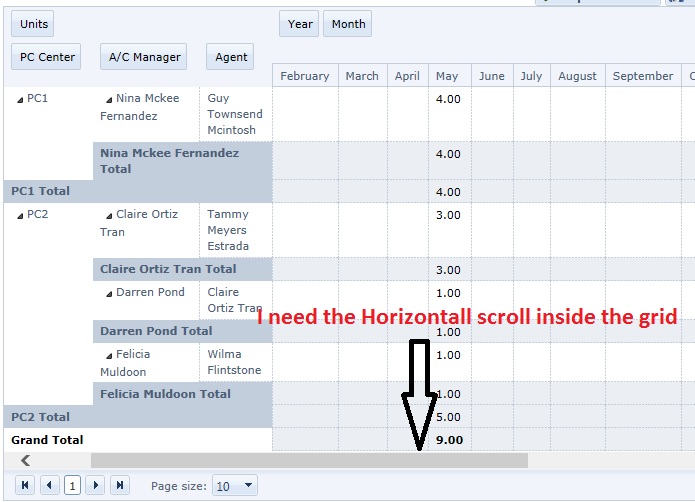Click the PC Center row field button
This screenshot has height=502, width=695.
[46, 57]
